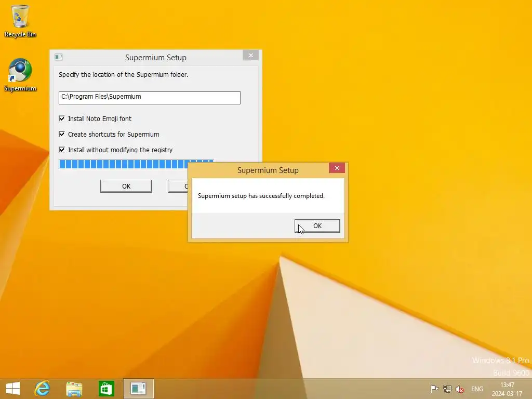This screenshot has width=532, height=399.
Task: Click 'Supermium setup has successfully completed.' text
Action: pos(261,196)
